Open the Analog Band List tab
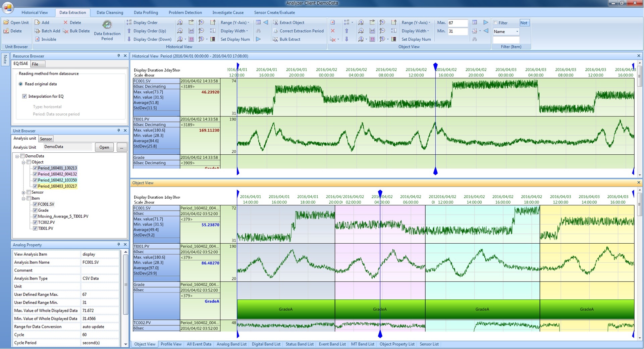Image resolution: width=644 pixels, height=349 pixels. point(231,344)
